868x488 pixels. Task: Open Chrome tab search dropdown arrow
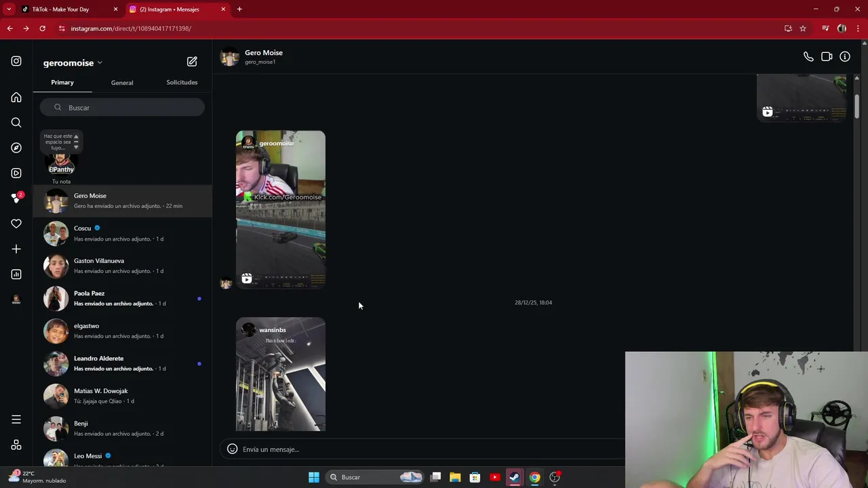pyautogui.click(x=9, y=9)
